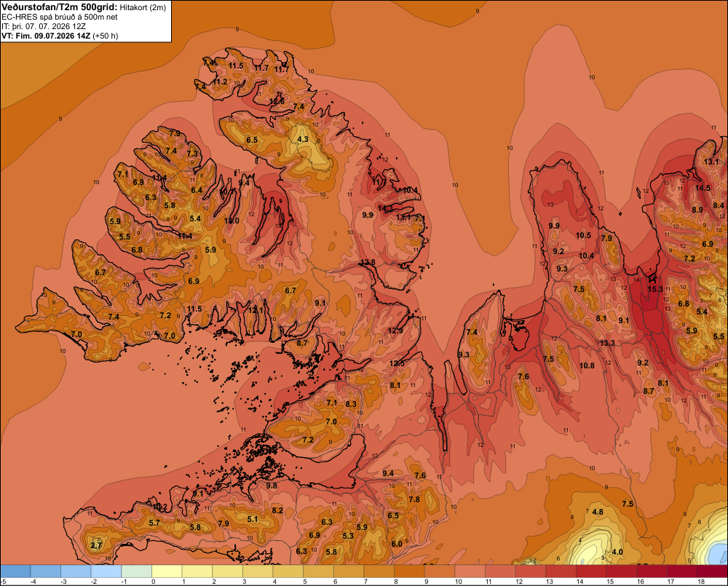Image resolution: width=728 pixels, height=586 pixels.
Task: Click the '10' label on the legend scale
Action: [x=458, y=582]
